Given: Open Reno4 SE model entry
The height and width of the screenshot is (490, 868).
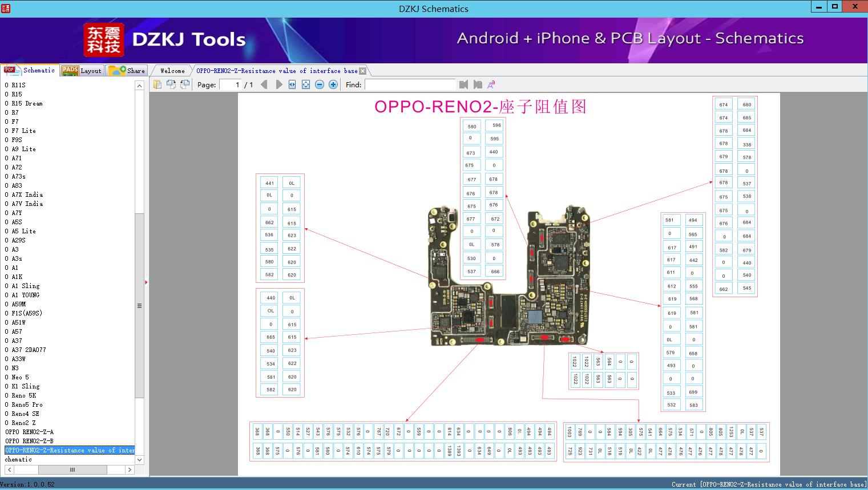Looking at the screenshot, I should tap(22, 414).
